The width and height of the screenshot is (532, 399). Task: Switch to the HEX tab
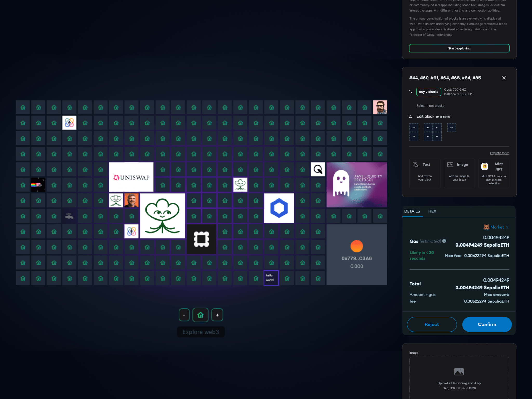(x=432, y=211)
